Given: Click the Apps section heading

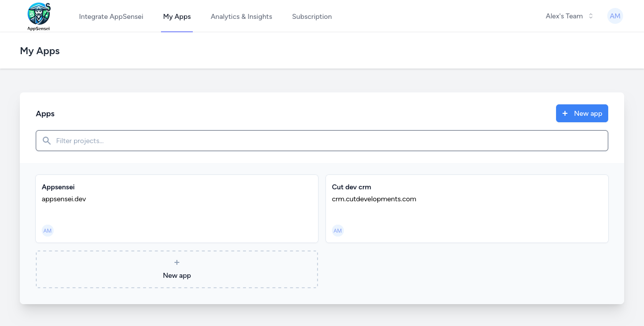Looking at the screenshot, I should (x=45, y=113).
